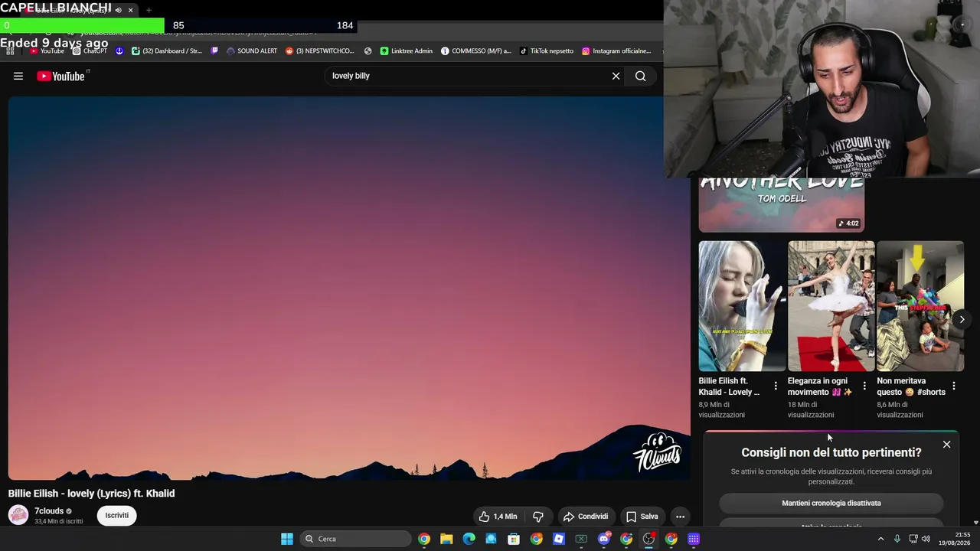Open the NEPSTWITCHCO... Reddit bookmark
The width and height of the screenshot is (980, 551).
[320, 51]
